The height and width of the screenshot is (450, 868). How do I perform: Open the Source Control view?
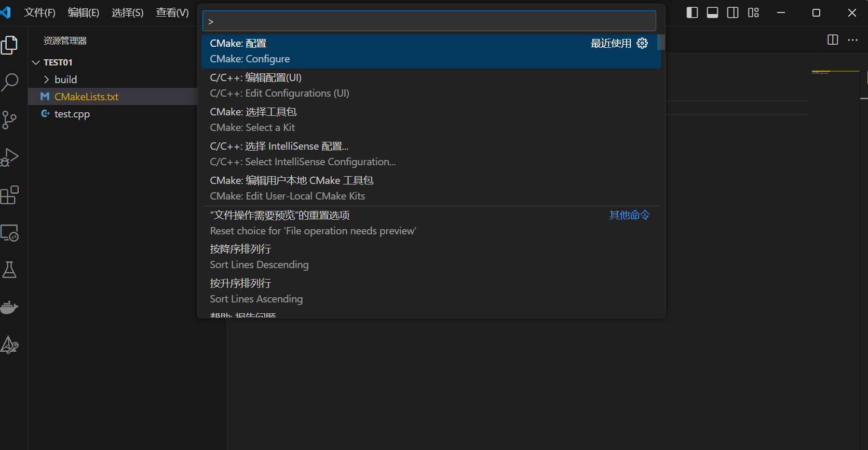coord(9,120)
